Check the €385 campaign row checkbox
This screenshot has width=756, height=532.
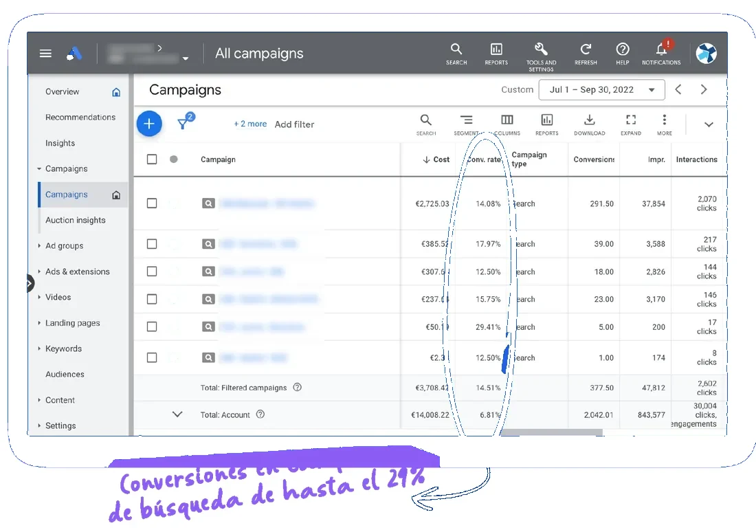[x=152, y=243]
